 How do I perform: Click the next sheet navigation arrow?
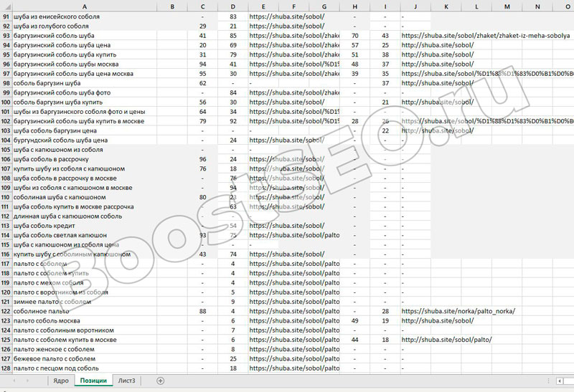coord(27,381)
